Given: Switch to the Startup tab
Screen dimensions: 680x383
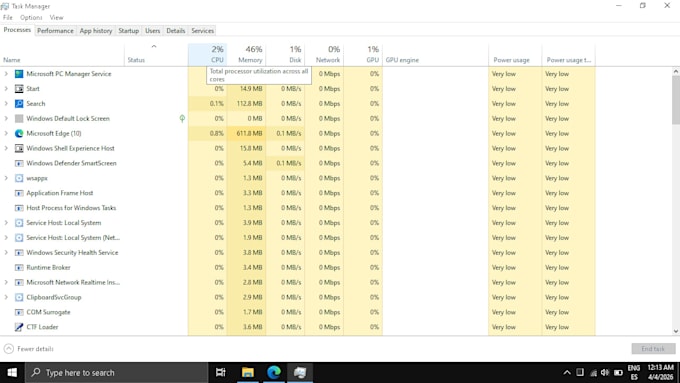Looking at the screenshot, I should [128, 31].
